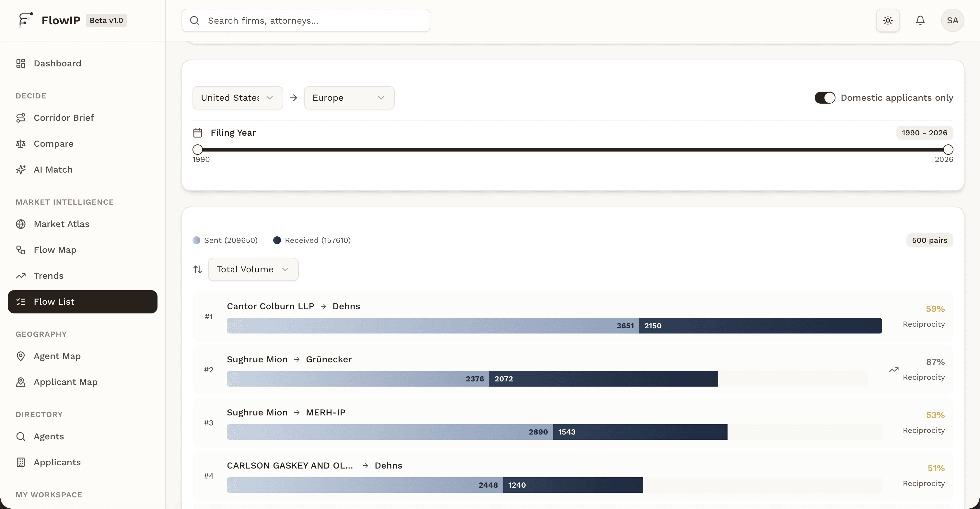
Task: Open the SA user avatar
Action: click(x=952, y=20)
